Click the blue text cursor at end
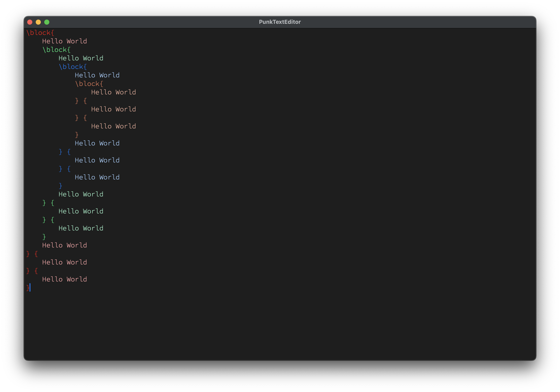 coord(30,288)
